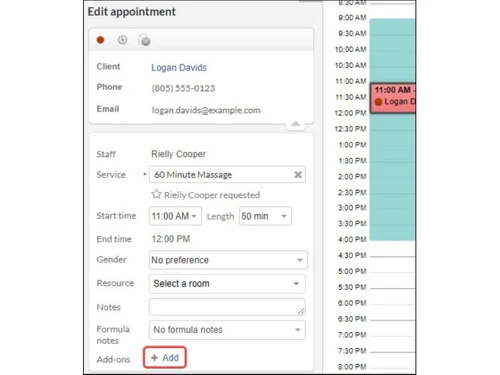The height and width of the screenshot is (375, 500).
Task: Select the 11:00 AM Logan appointment block
Action: click(393, 98)
